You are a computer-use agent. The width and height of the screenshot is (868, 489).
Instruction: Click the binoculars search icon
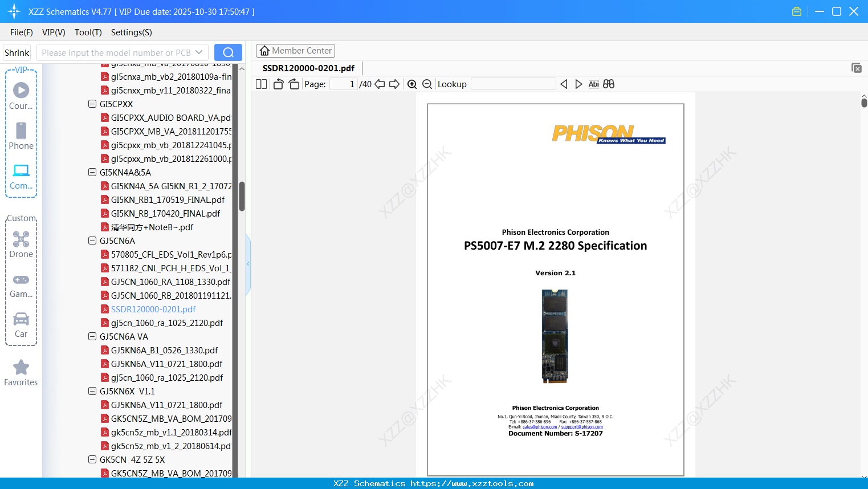coord(609,84)
